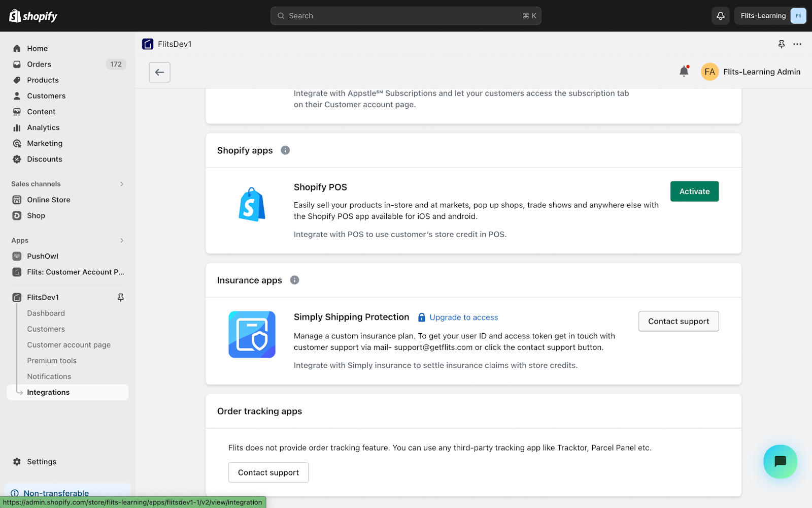Open Premium tools menu item
Viewport: 812px width, 508px height.
52,360
